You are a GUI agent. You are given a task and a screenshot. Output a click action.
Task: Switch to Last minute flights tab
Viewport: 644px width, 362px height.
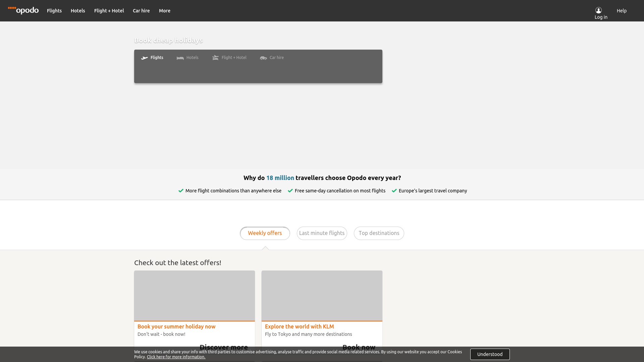pos(322,233)
